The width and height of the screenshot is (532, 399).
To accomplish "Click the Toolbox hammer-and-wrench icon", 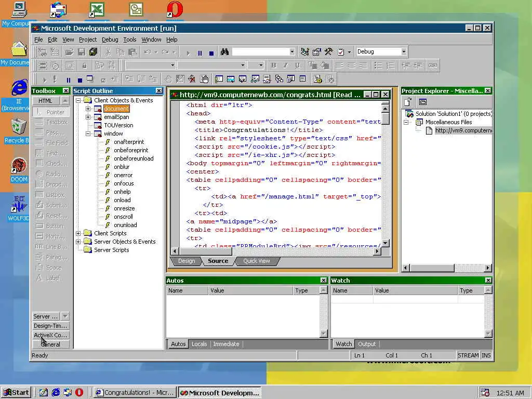I will point(328,52).
